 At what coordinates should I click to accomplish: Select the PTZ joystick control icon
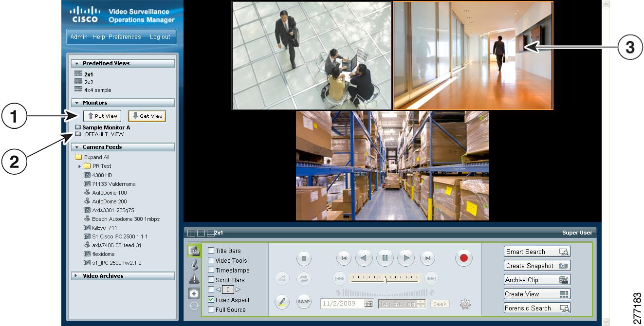coord(194,264)
